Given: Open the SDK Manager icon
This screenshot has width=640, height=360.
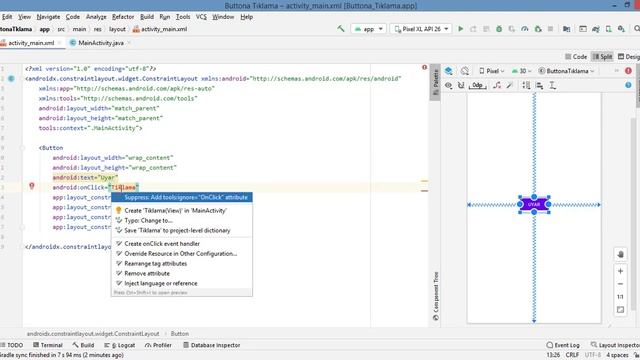Looking at the screenshot, I should (621, 29).
